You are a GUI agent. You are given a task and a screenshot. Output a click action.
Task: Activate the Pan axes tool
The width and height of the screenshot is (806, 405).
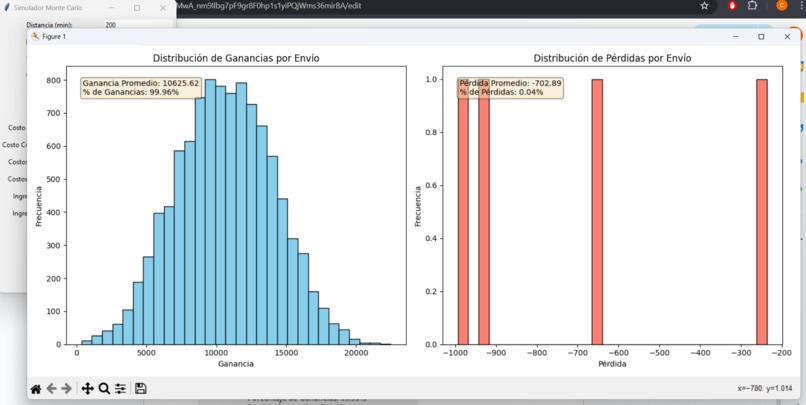[x=87, y=389]
